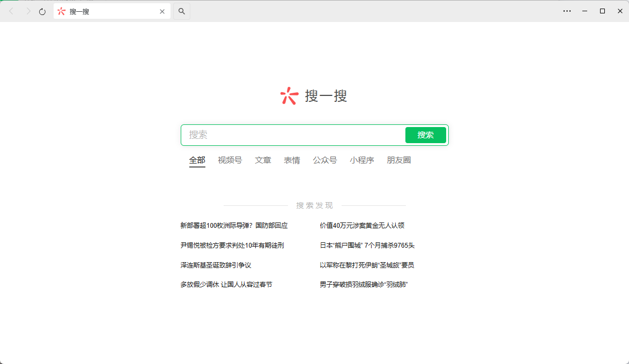Open the 公众号 tab
The width and height of the screenshot is (629, 364).
click(324, 160)
